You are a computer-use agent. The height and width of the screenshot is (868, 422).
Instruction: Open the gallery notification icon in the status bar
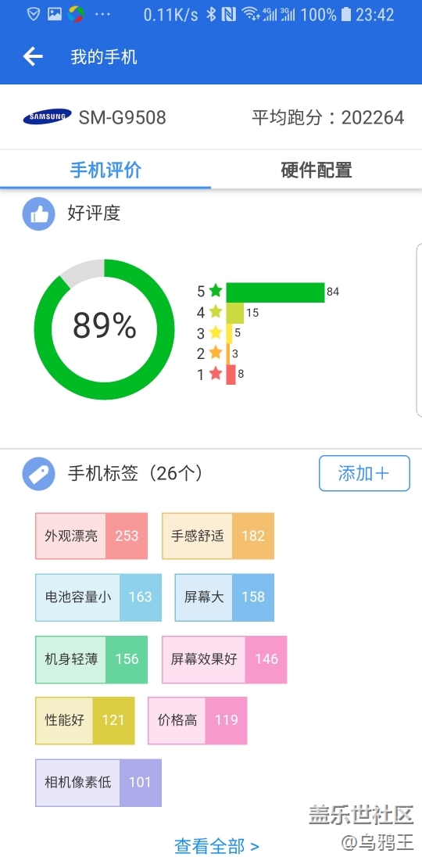(x=54, y=14)
